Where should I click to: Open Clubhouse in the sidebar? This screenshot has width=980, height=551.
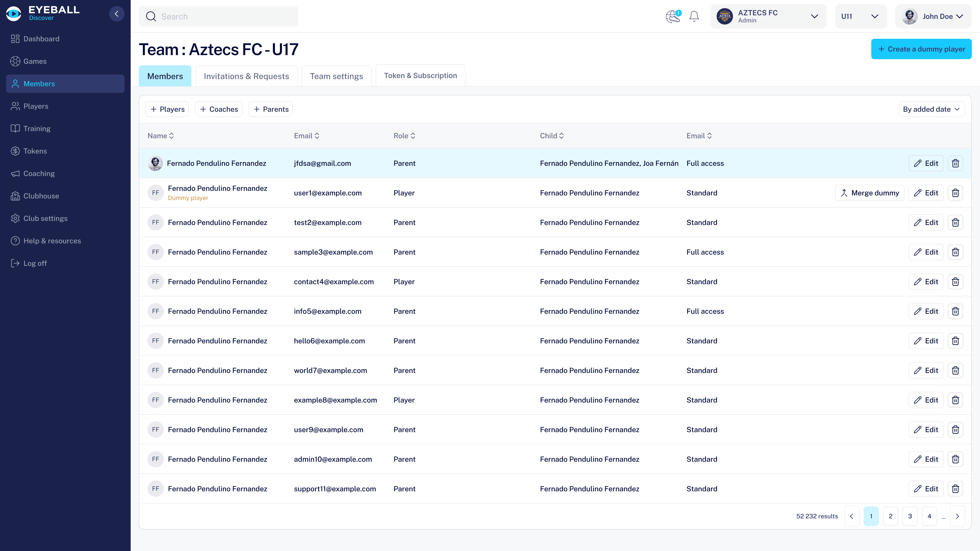coord(65,196)
